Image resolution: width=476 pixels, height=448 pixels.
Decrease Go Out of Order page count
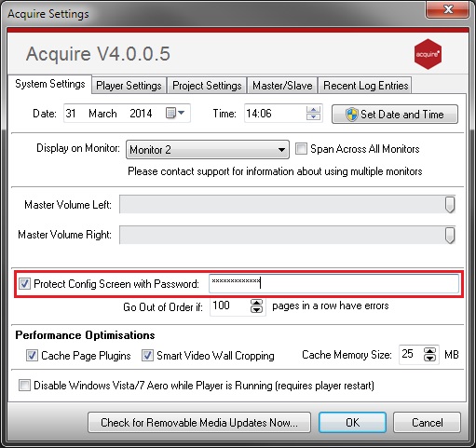pyautogui.click(x=256, y=309)
